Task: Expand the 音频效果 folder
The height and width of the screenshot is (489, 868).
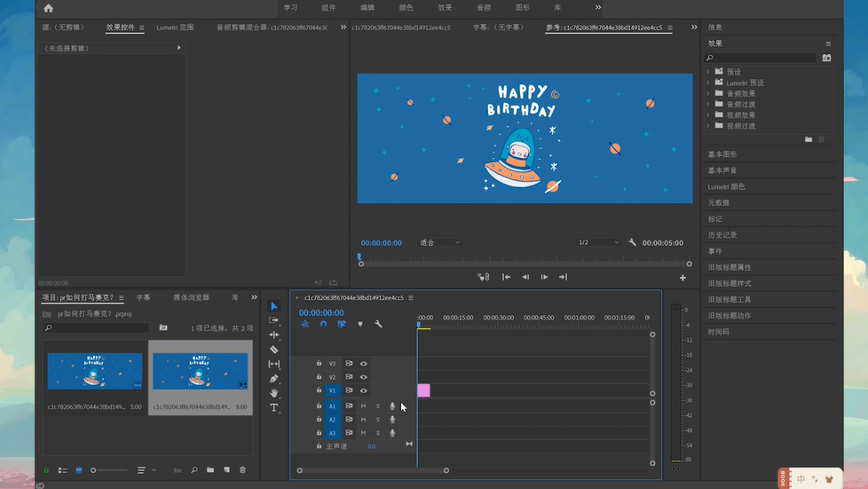Action: (708, 93)
